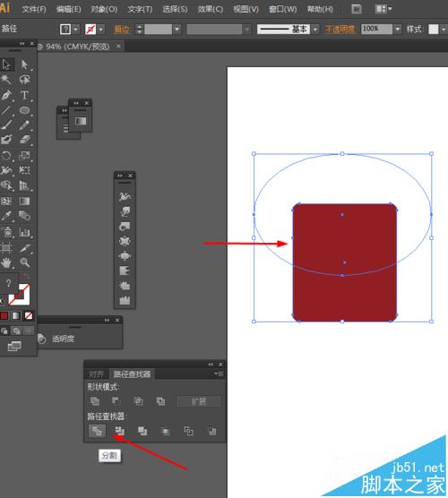This screenshot has width=448, height=498.
Task: Click the Intersect shape mode icon
Action: click(138, 401)
